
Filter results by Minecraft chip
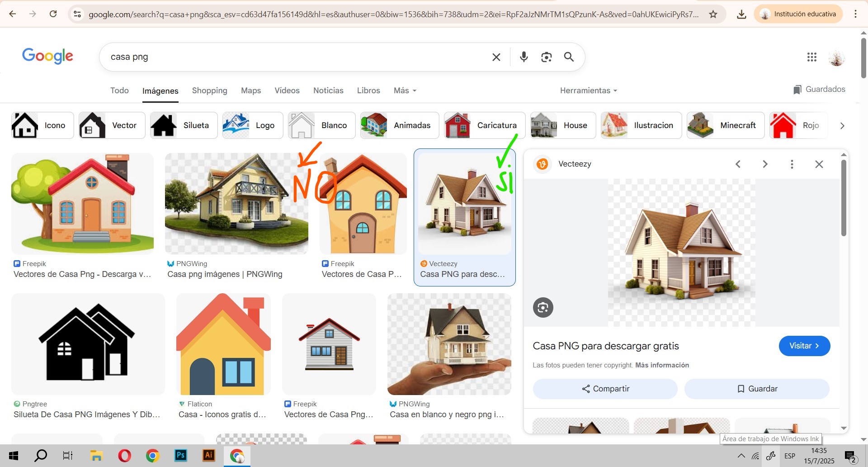(x=726, y=125)
